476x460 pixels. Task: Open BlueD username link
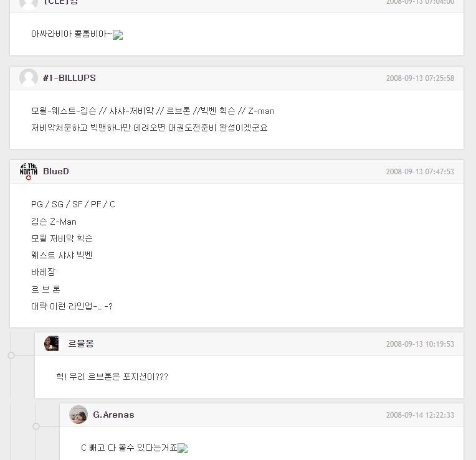(x=56, y=171)
